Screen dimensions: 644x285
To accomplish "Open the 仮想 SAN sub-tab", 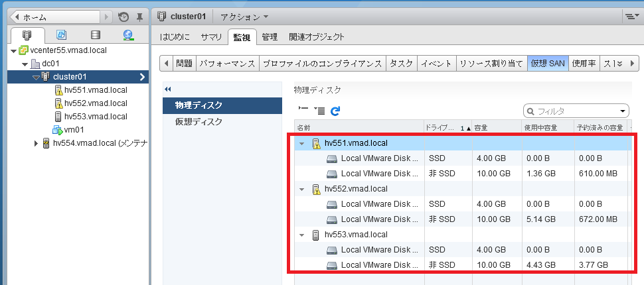I will click(x=548, y=64).
